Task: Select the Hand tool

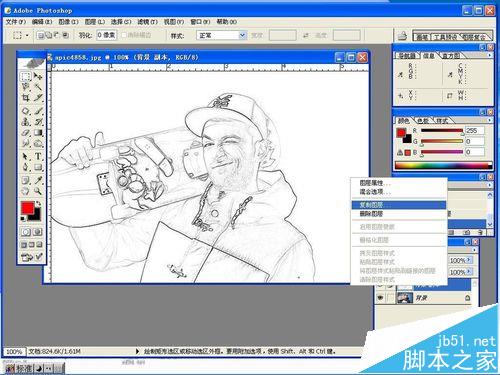Action: [x=25, y=191]
